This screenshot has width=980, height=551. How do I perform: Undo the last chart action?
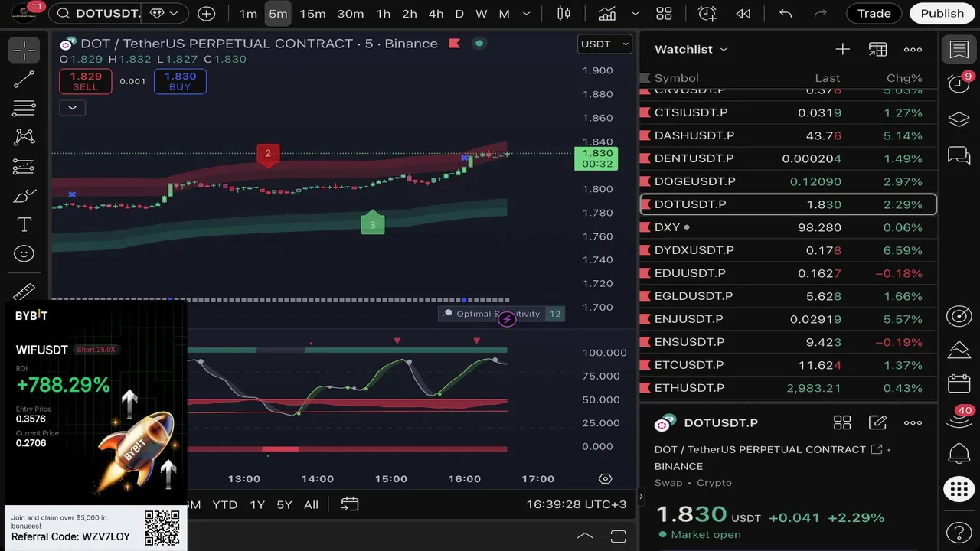click(x=786, y=13)
